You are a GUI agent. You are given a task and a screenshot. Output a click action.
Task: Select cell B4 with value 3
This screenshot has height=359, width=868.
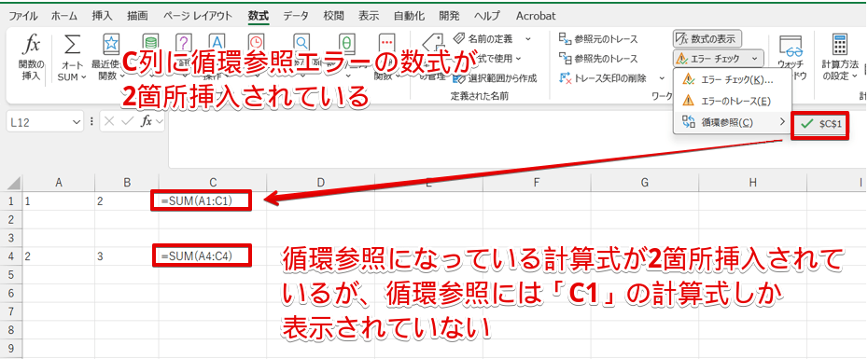pyautogui.click(x=126, y=256)
